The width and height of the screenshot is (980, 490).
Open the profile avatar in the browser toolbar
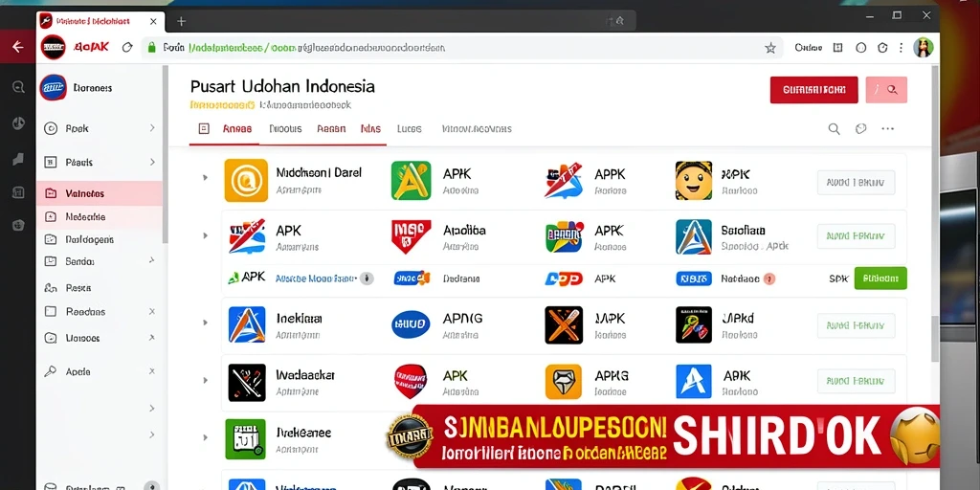tap(924, 48)
